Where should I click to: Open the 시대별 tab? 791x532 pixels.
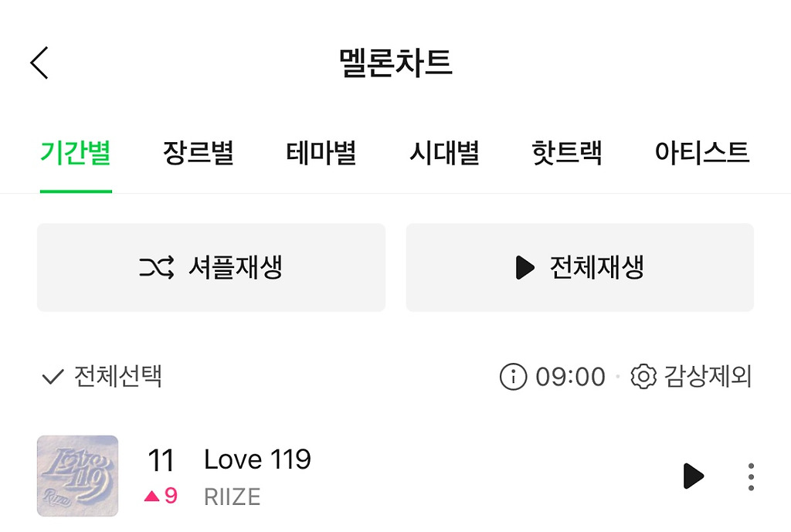(444, 152)
